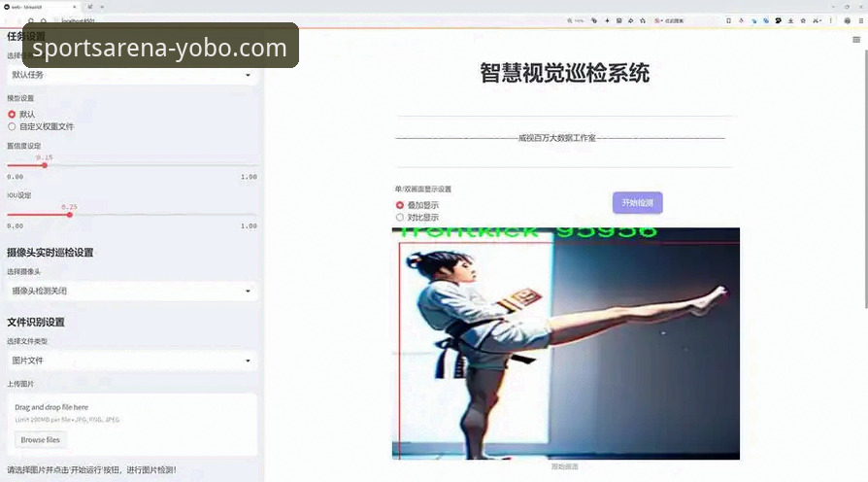
Task: Open the Streamlit app menu icon
Action: tap(856, 39)
